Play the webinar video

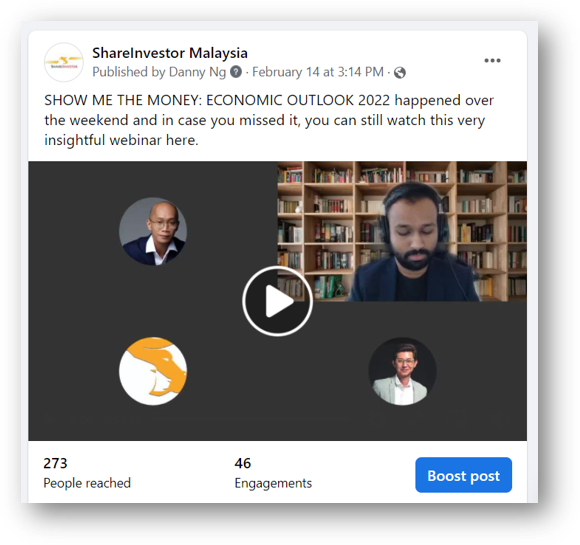(277, 301)
